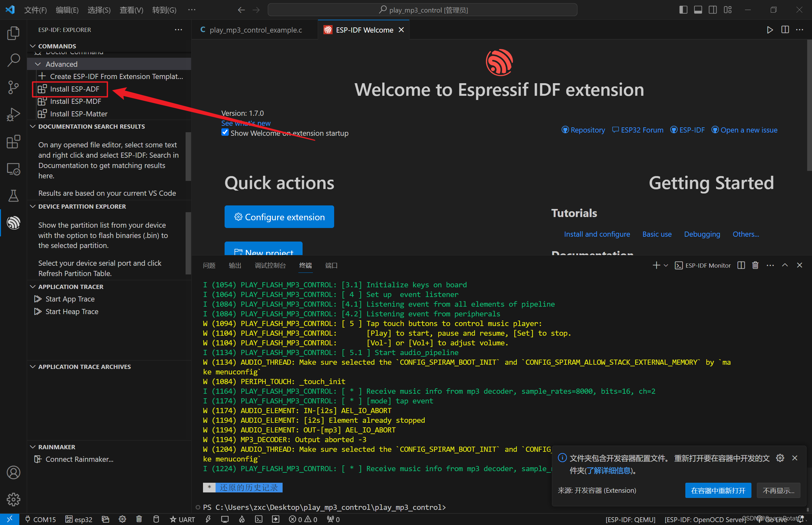This screenshot has height=525, width=812.
Task: Open the 查看(V) menu
Action: point(131,10)
